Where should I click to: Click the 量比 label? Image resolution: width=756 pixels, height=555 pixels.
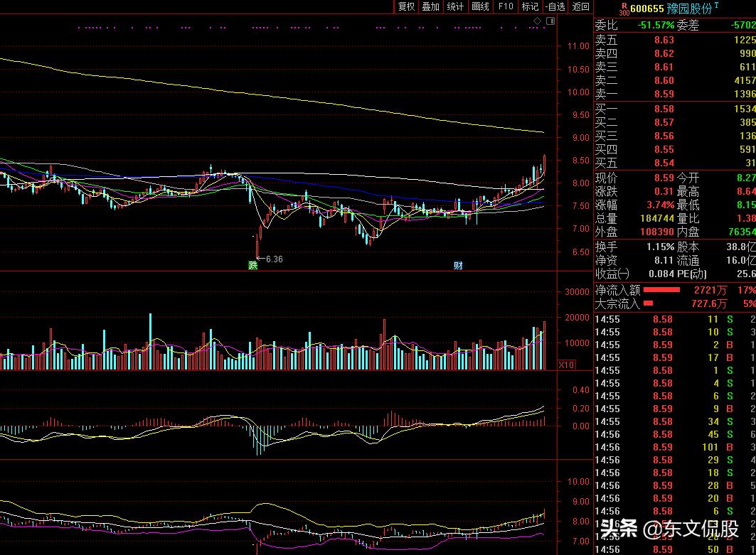688,218
